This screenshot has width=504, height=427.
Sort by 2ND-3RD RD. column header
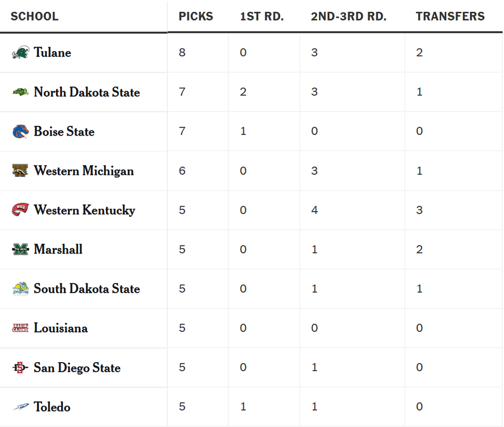point(349,16)
